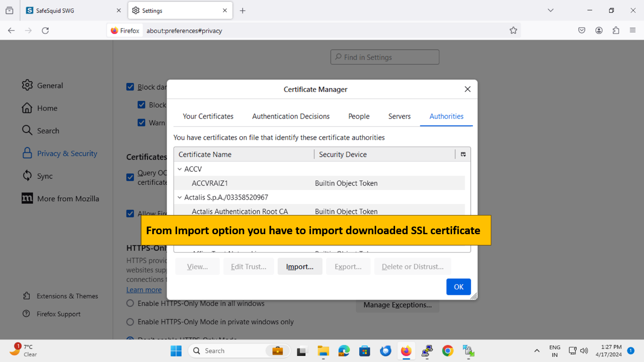Viewport: 644px width, 362px height.
Task: Open the Firefox account profile icon
Action: (599, 30)
